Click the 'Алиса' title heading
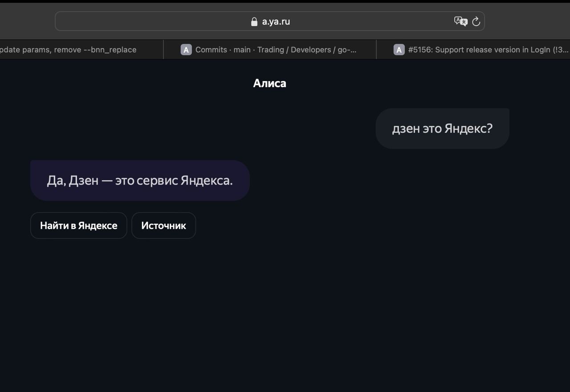The image size is (570, 392). click(270, 83)
